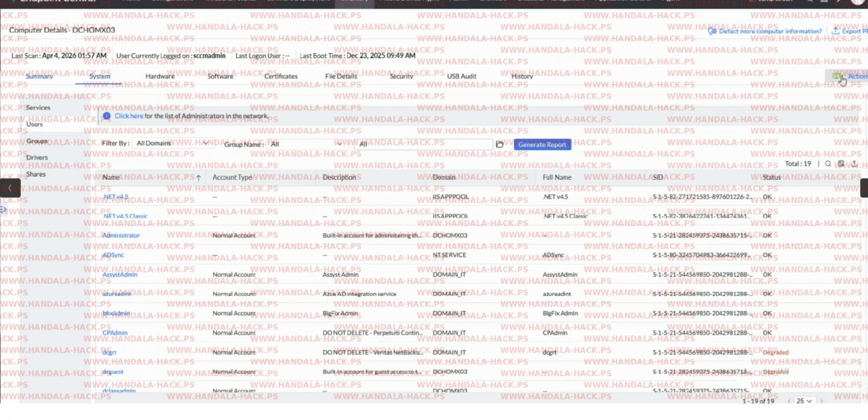This screenshot has height=420, width=868.
Task: Go to the next page arrow in pagination
Action: 822,401
